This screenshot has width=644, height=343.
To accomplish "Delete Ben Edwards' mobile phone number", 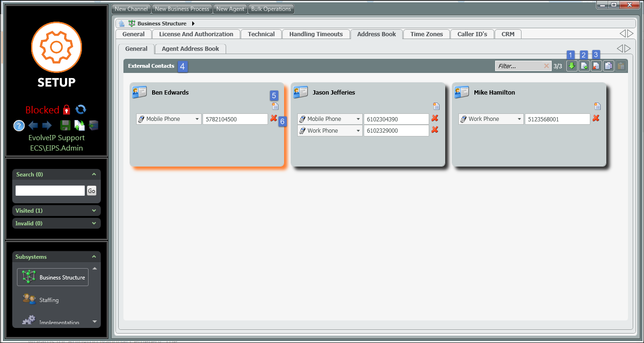I will [x=273, y=119].
